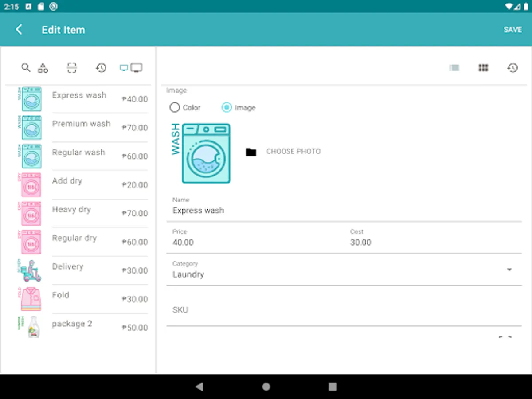Viewport: 532px width, 399px height.
Task: Click Premium wash washing machine thumbnail
Action: [x=30, y=128]
